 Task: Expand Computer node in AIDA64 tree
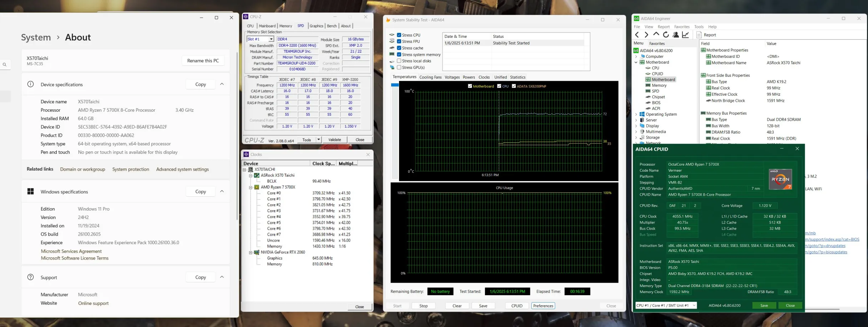[636, 56]
